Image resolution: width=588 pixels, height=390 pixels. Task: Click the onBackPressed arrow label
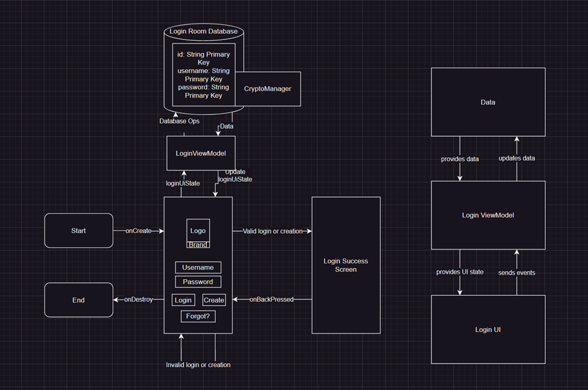pyautogui.click(x=273, y=299)
